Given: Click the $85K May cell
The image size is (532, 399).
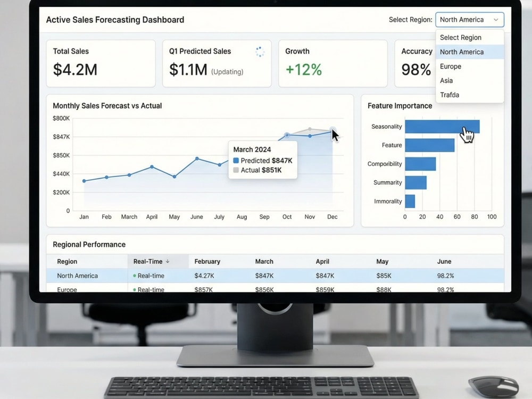Looking at the screenshot, I should [384, 276].
